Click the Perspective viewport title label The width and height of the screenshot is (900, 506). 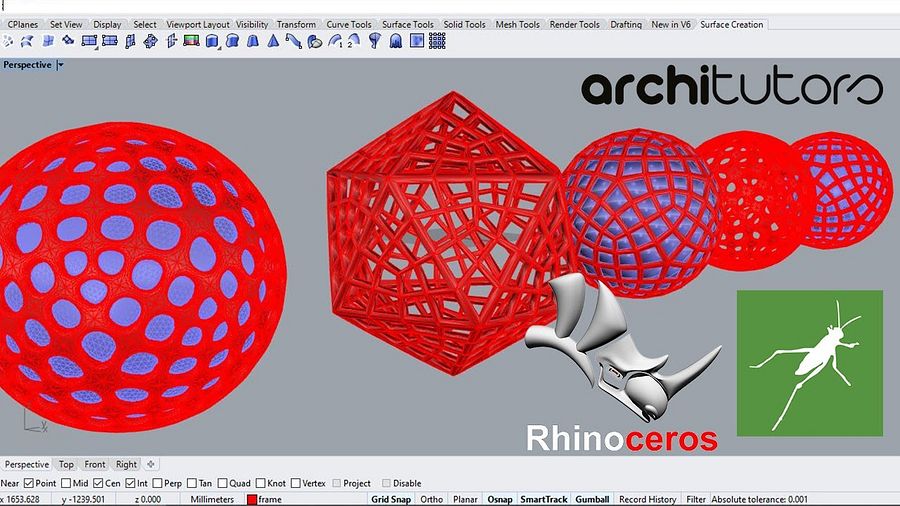pos(27,65)
